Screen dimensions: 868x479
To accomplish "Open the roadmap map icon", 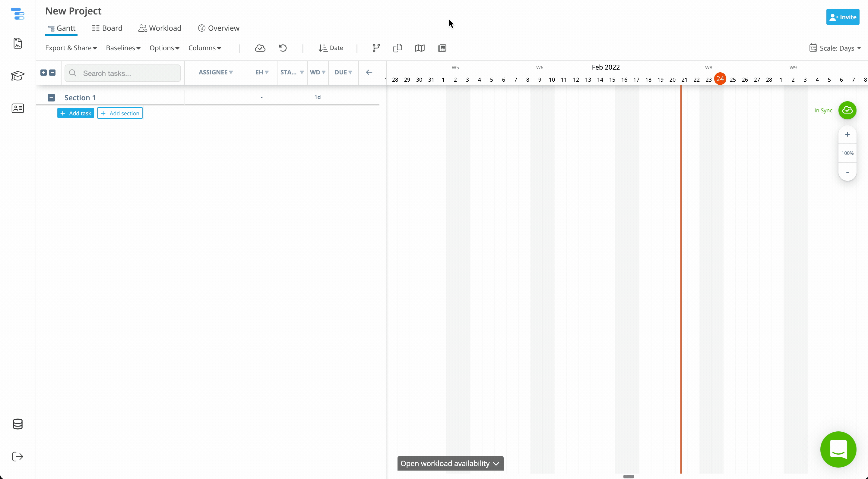I will pyautogui.click(x=420, y=48).
